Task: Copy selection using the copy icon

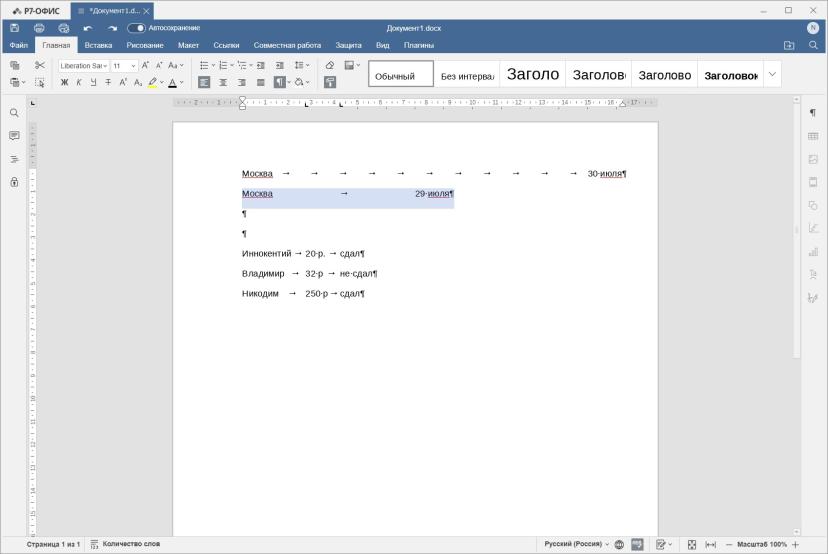Action: (15, 65)
